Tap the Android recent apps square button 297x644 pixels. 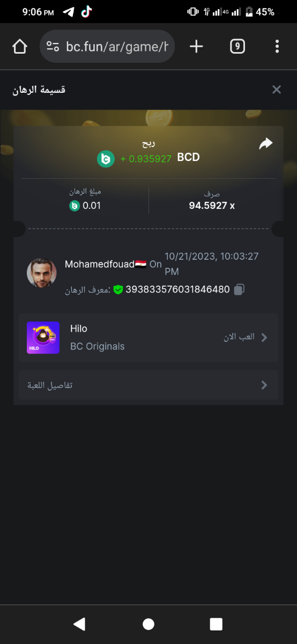pos(216,624)
